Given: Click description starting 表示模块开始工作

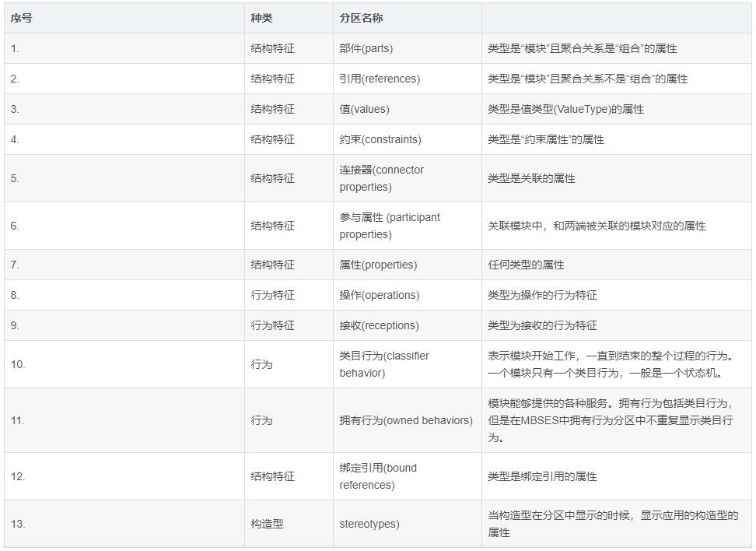Looking at the screenshot, I should [x=617, y=364].
